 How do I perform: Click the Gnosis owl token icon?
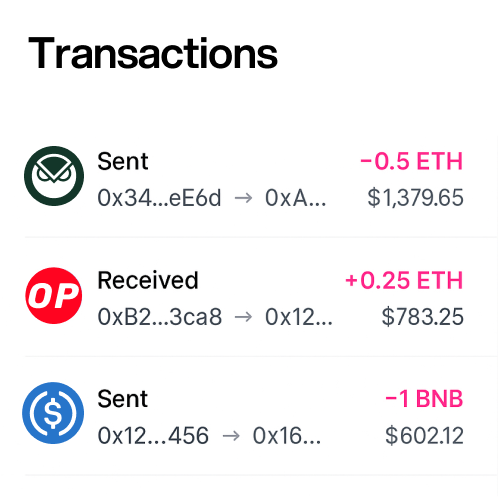click(x=54, y=176)
